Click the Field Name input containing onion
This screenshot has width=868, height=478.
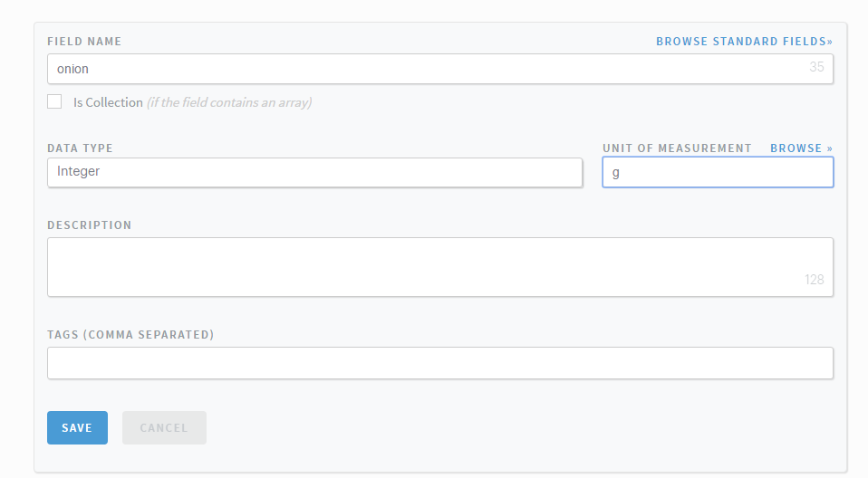pyautogui.click(x=426, y=69)
